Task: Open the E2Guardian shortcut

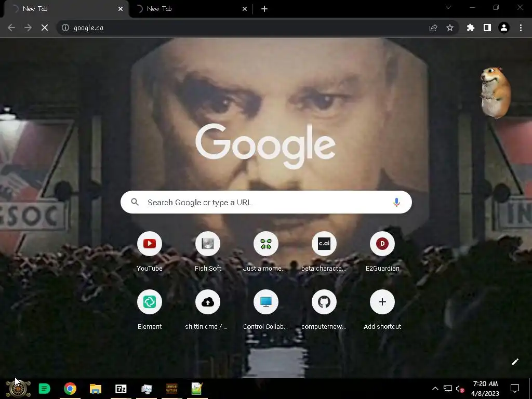Action: pos(382,244)
